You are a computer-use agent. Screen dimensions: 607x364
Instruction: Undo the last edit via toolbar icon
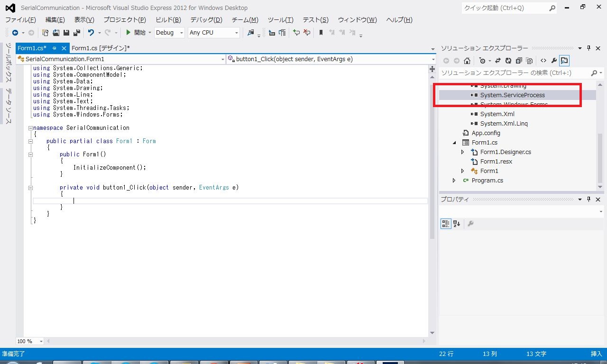[91, 33]
